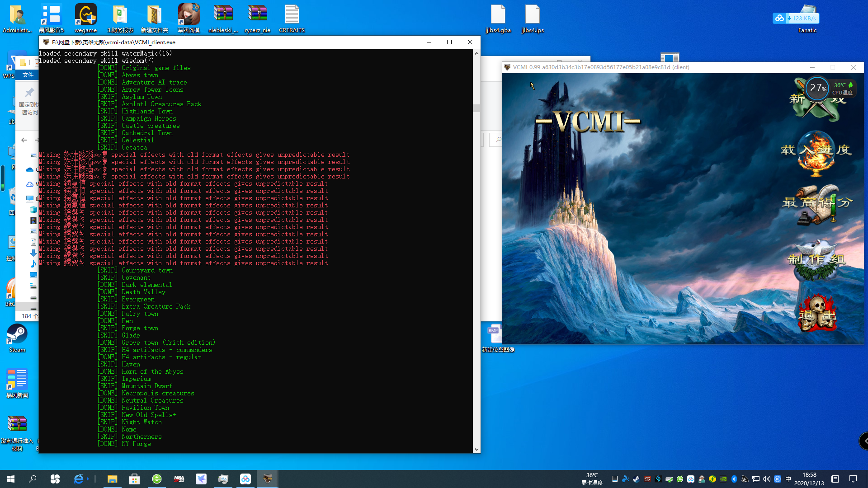Open the Windows Start menu
The image size is (868, 488).
(x=11, y=479)
